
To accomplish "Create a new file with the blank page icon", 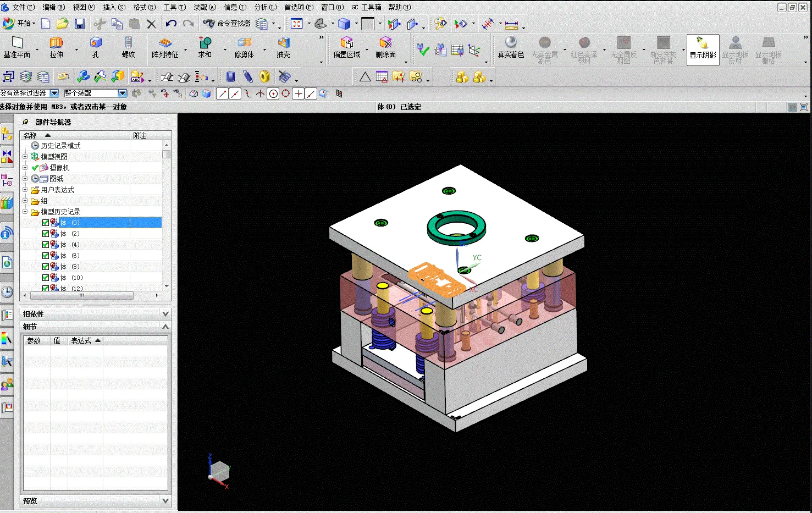I will [x=46, y=24].
